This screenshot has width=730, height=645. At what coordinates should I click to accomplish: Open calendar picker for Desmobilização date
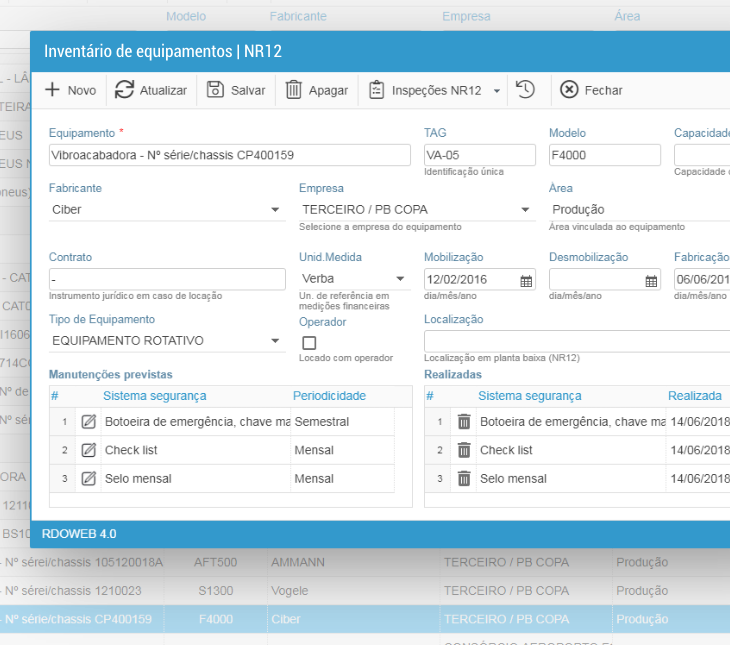(x=651, y=281)
